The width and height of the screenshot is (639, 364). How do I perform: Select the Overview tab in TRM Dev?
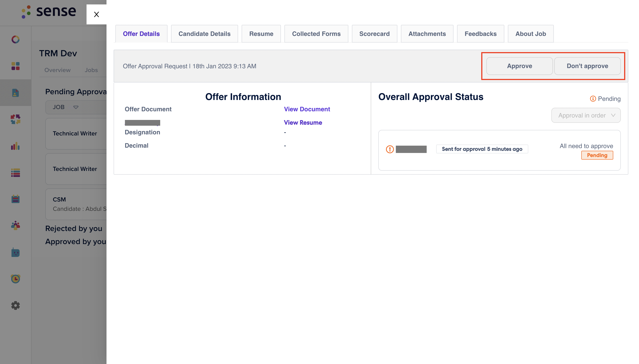(x=57, y=70)
